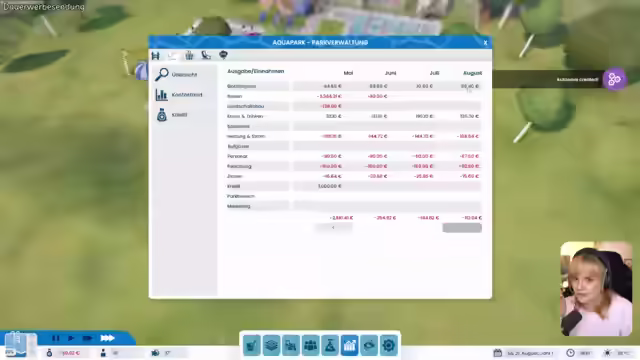640x360 pixels.
Task: Click the autosave created notification text
Action: pos(577,79)
